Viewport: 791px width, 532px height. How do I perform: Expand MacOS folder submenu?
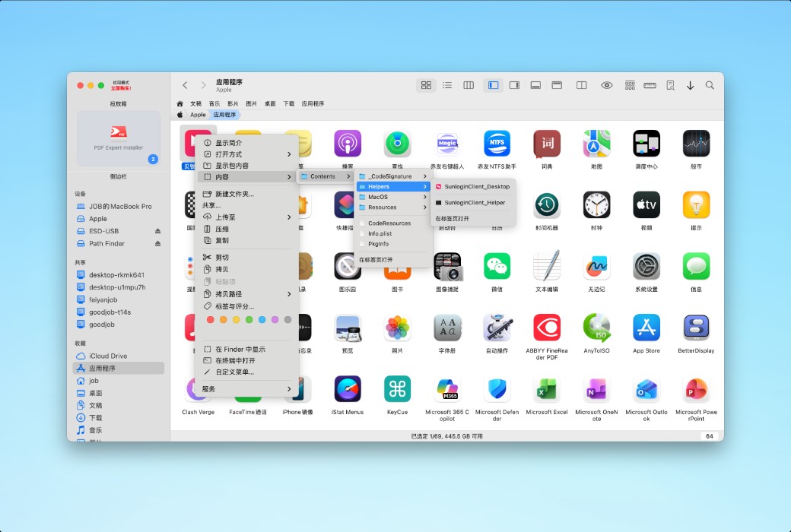tap(393, 197)
